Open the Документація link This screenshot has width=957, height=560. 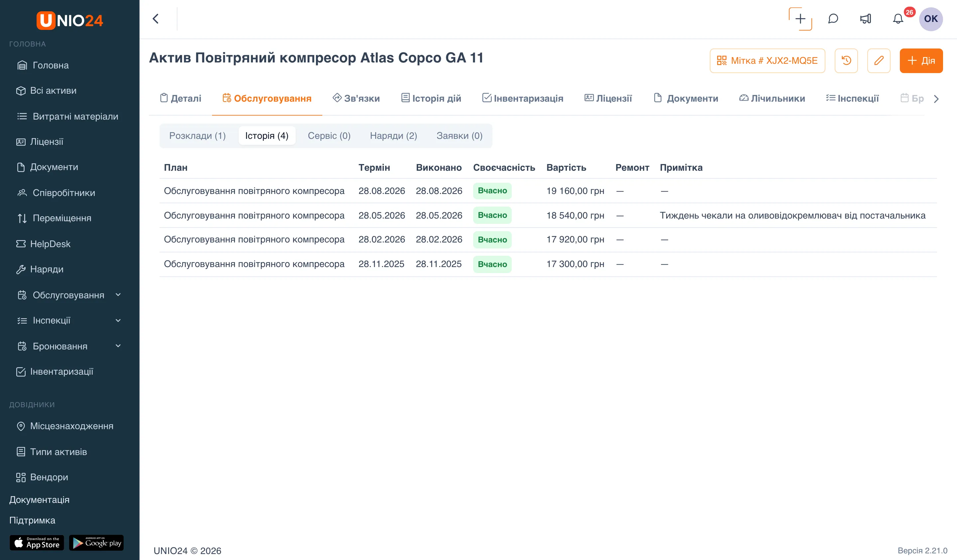(x=39, y=500)
